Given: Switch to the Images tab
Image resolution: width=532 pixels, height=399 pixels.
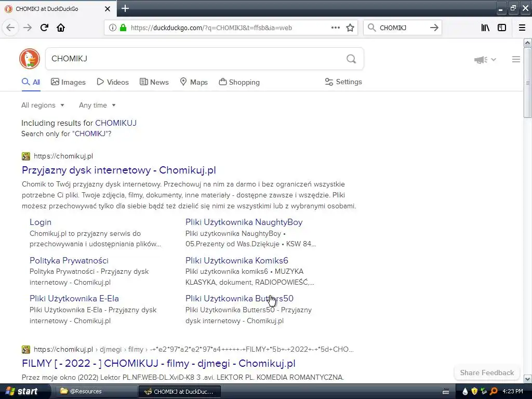Looking at the screenshot, I should coord(68,82).
